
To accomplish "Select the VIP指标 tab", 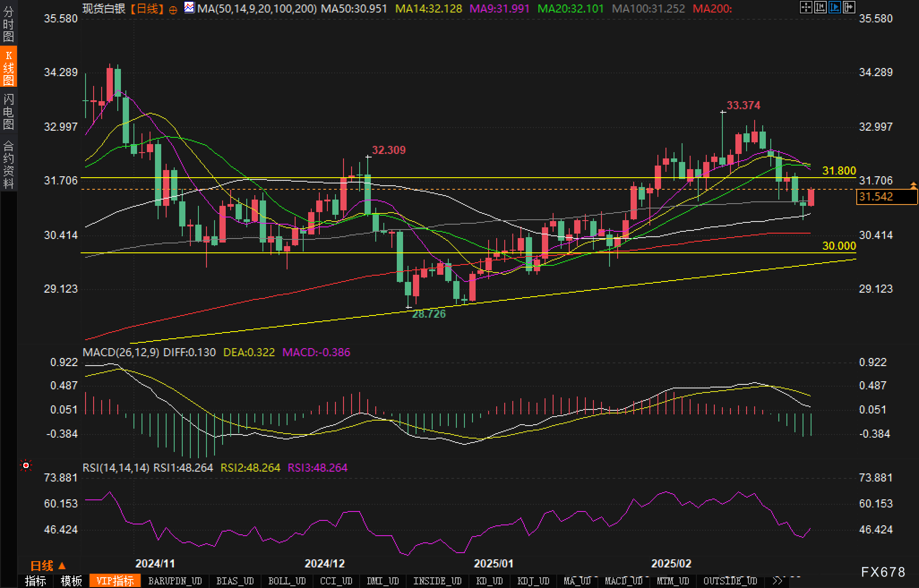I will [x=115, y=581].
